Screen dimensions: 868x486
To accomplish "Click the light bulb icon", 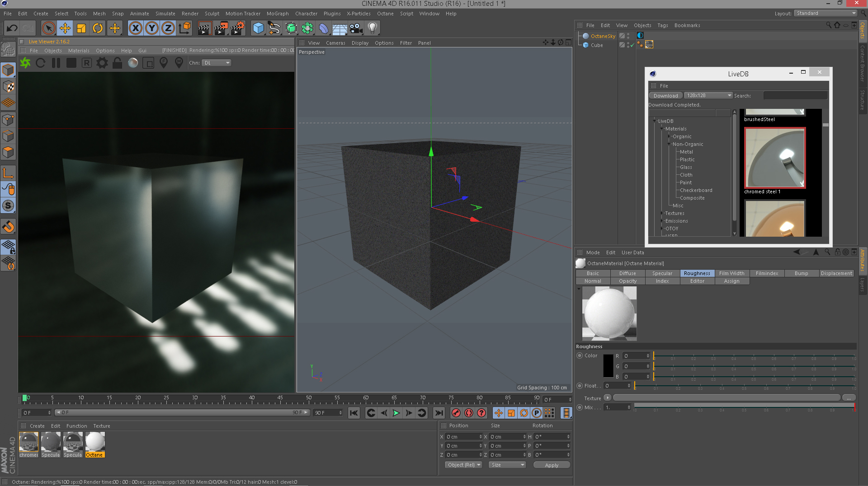I will click(x=372, y=28).
